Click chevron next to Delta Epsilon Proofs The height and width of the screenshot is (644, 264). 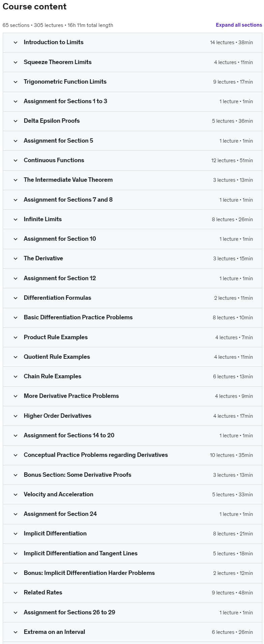(x=16, y=121)
